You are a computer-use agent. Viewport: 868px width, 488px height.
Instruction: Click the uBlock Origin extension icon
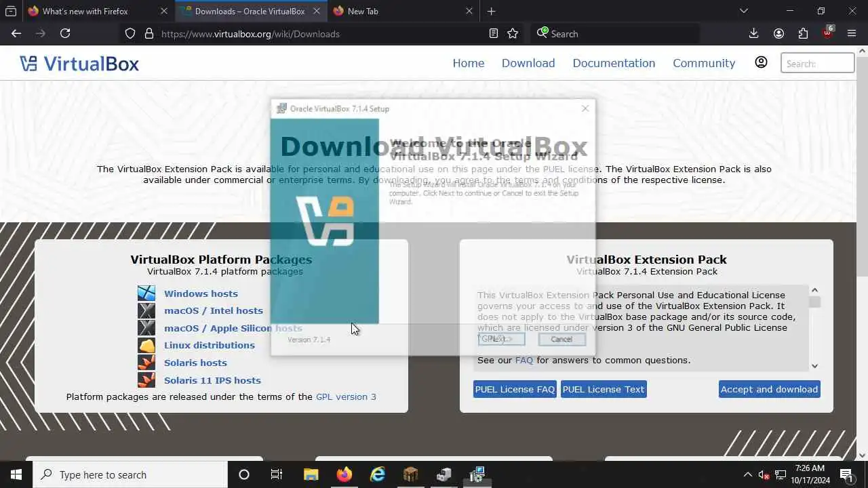point(828,33)
